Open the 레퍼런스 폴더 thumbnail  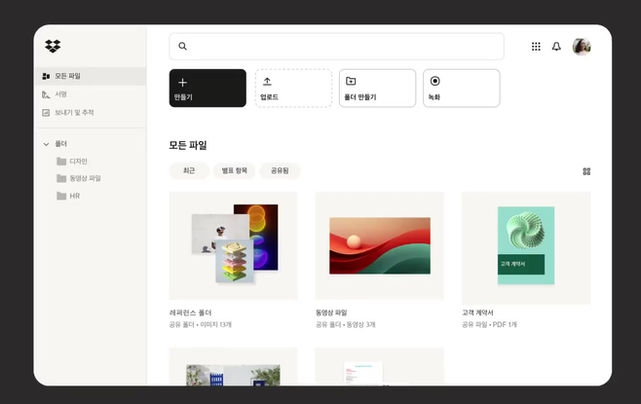click(x=233, y=245)
